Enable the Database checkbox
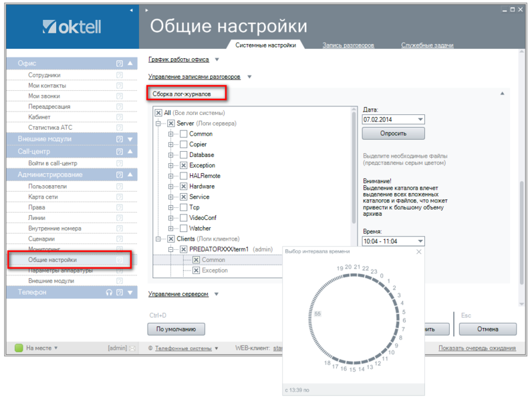 coord(184,154)
